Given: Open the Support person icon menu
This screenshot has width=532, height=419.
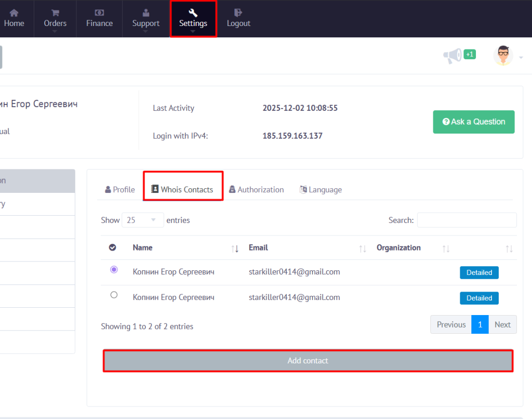Looking at the screenshot, I should click(x=145, y=12).
